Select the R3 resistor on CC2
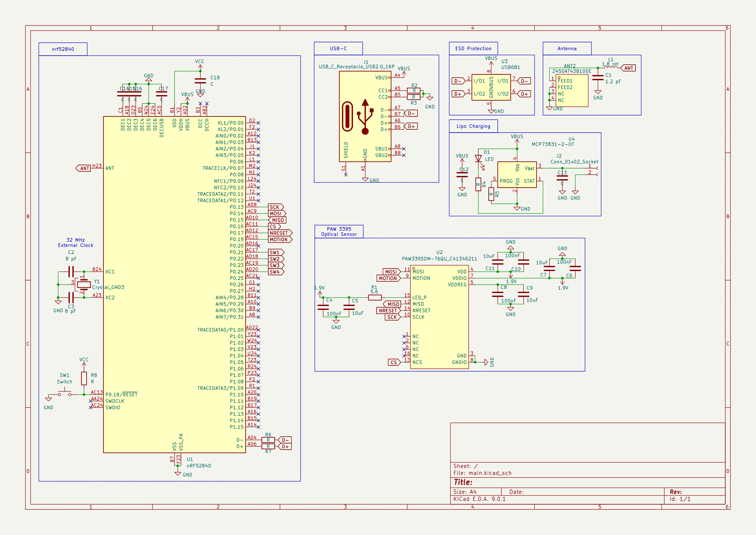 coord(414,97)
